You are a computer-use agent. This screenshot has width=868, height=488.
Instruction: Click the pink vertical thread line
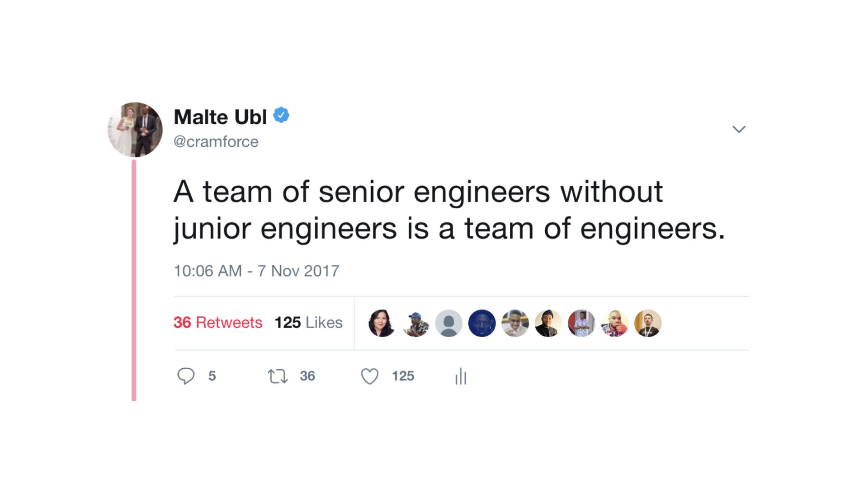[x=135, y=280]
